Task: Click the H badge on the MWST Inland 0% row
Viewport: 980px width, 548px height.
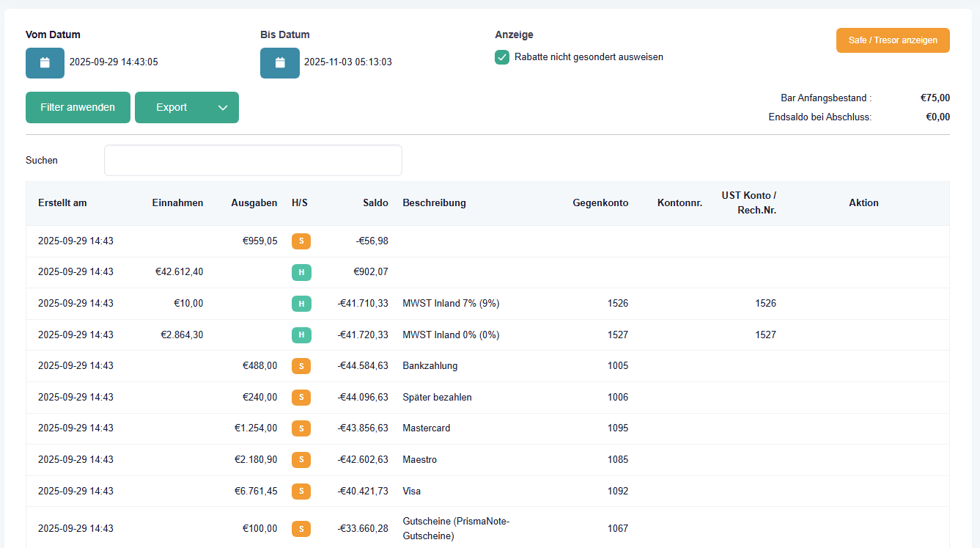Action: (301, 335)
